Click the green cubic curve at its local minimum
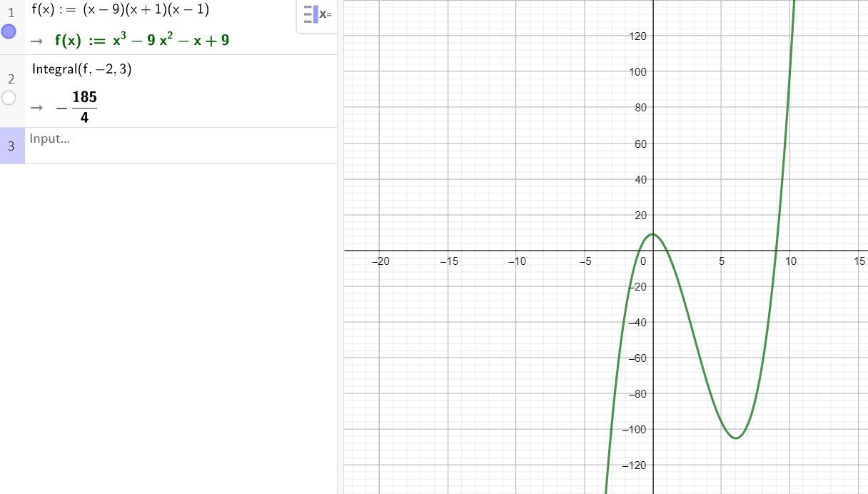Viewport: 868px width, 494px height. click(x=736, y=438)
